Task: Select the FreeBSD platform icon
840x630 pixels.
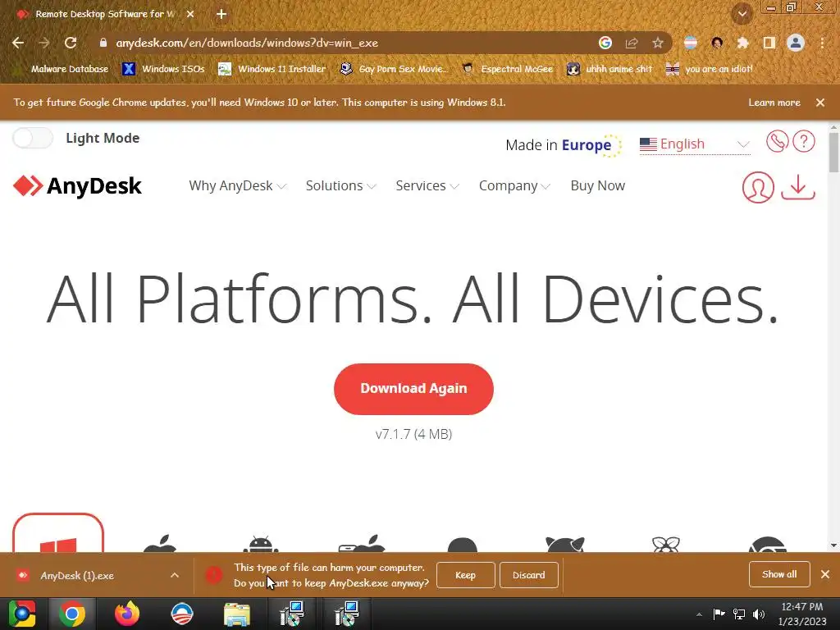Action: click(x=564, y=544)
